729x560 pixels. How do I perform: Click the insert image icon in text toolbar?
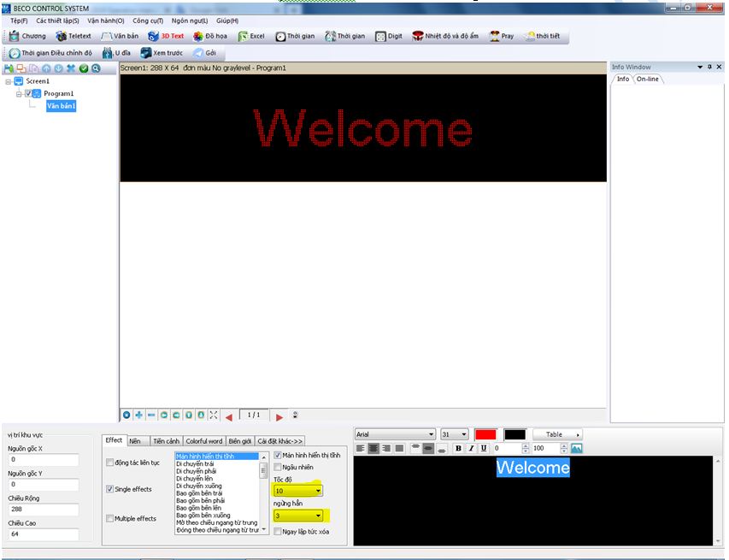[x=577, y=448]
